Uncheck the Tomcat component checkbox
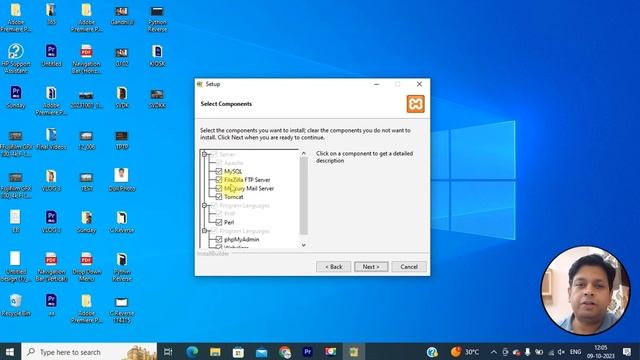Screen dimensions: 640x360 (219, 197)
